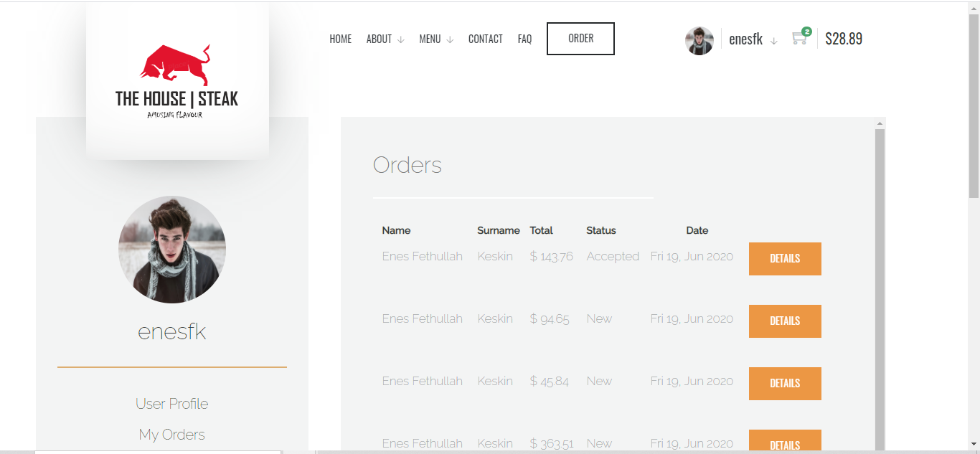This screenshot has height=454, width=980.
Task: Open the FAQ page
Action: coord(525,39)
